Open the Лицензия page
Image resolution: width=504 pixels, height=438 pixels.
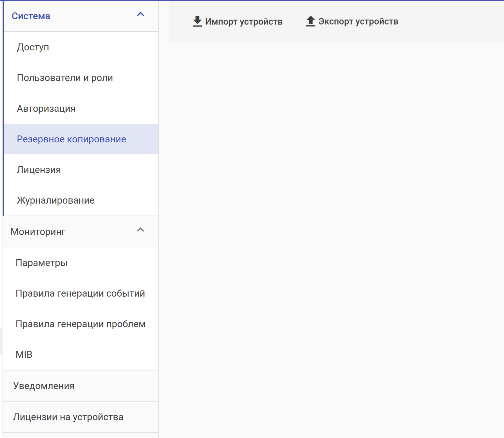click(x=39, y=170)
